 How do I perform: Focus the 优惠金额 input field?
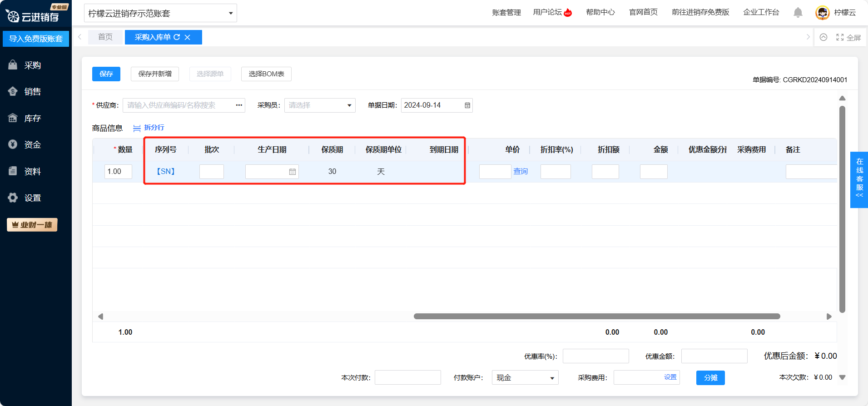[714, 356]
